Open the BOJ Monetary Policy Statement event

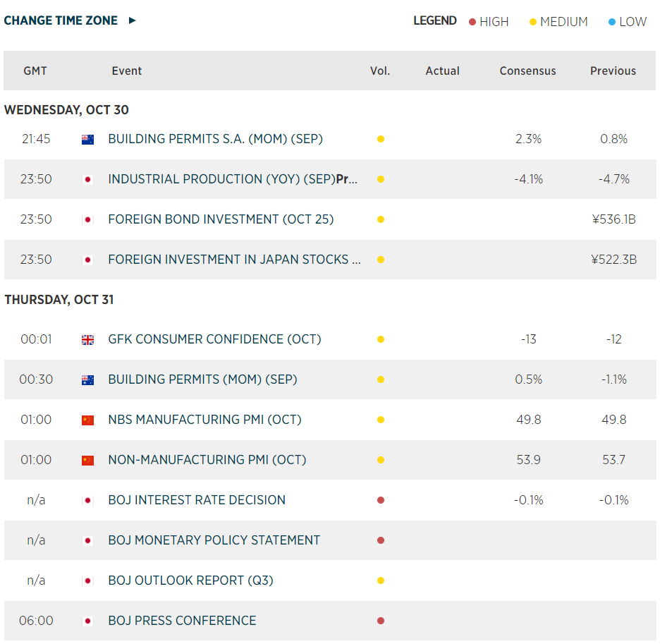pos(214,540)
